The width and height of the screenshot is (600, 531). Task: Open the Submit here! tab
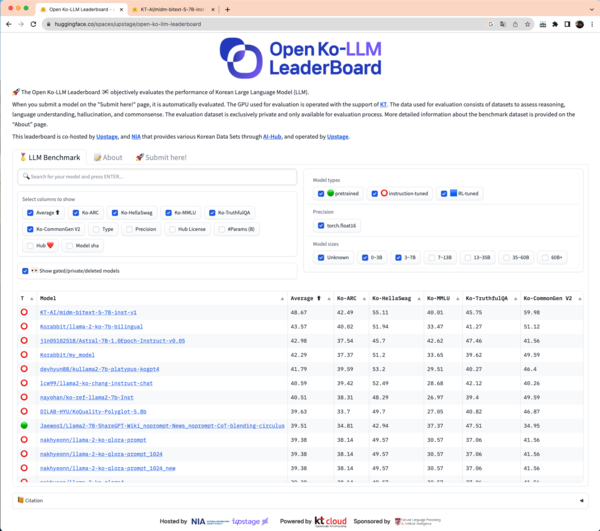click(x=165, y=157)
